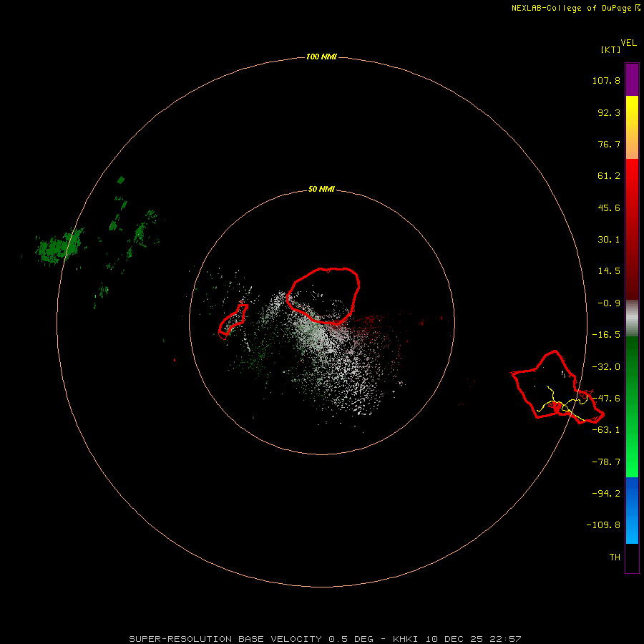Pick the blue segment of color bar
The height and width of the screenshot is (644, 644).
coord(632,510)
